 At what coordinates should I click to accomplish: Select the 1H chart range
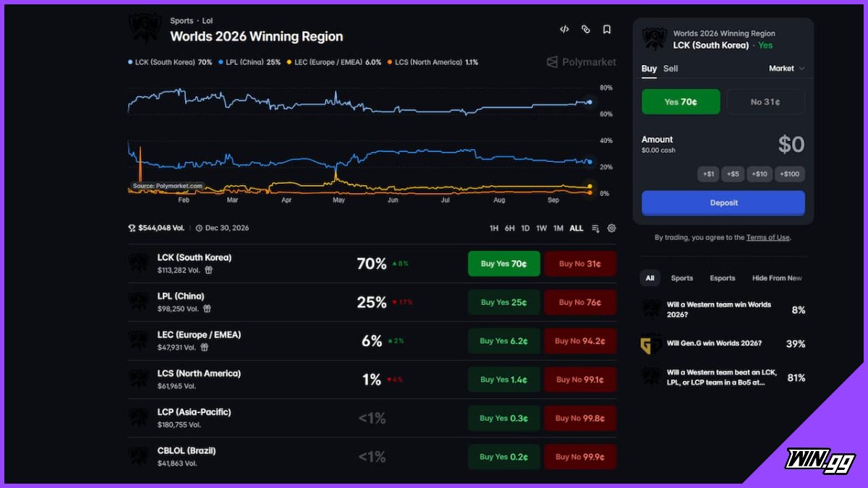pyautogui.click(x=494, y=228)
